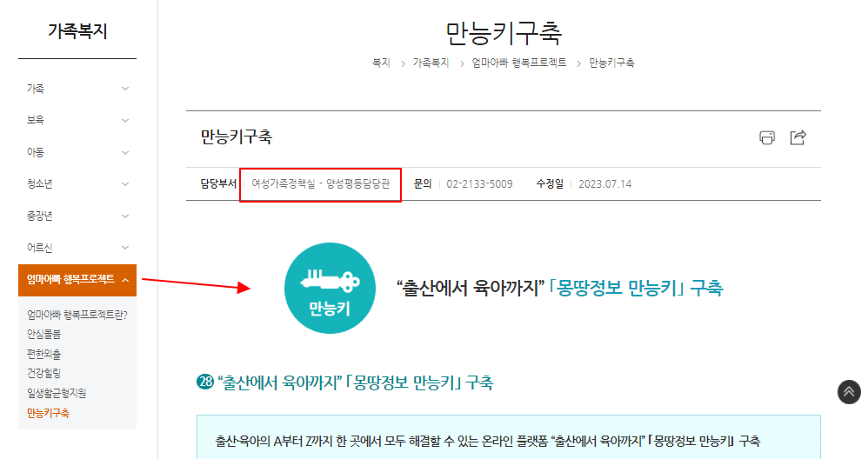Open the 중장년 sidebar menu item

click(x=40, y=216)
